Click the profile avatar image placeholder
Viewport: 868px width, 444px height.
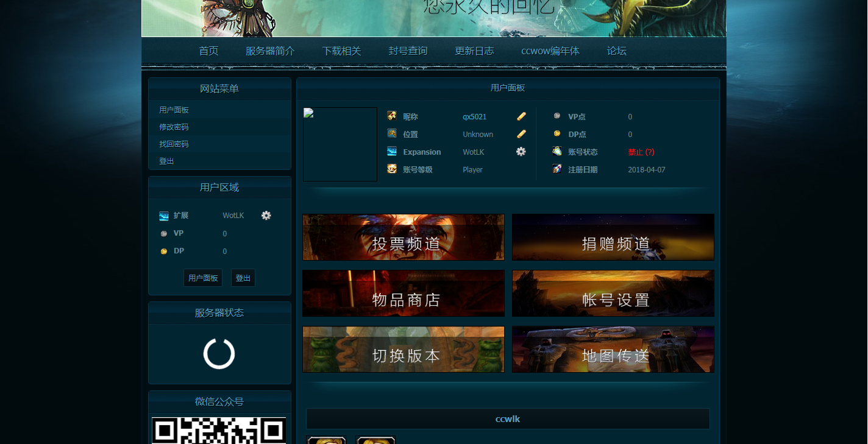(340, 144)
